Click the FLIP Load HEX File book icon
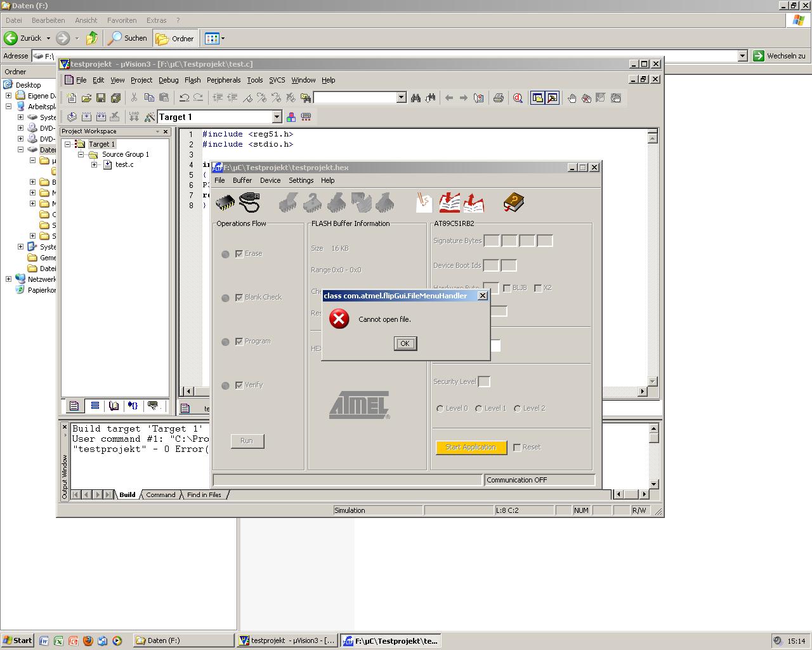The image size is (812, 650). tap(449, 203)
